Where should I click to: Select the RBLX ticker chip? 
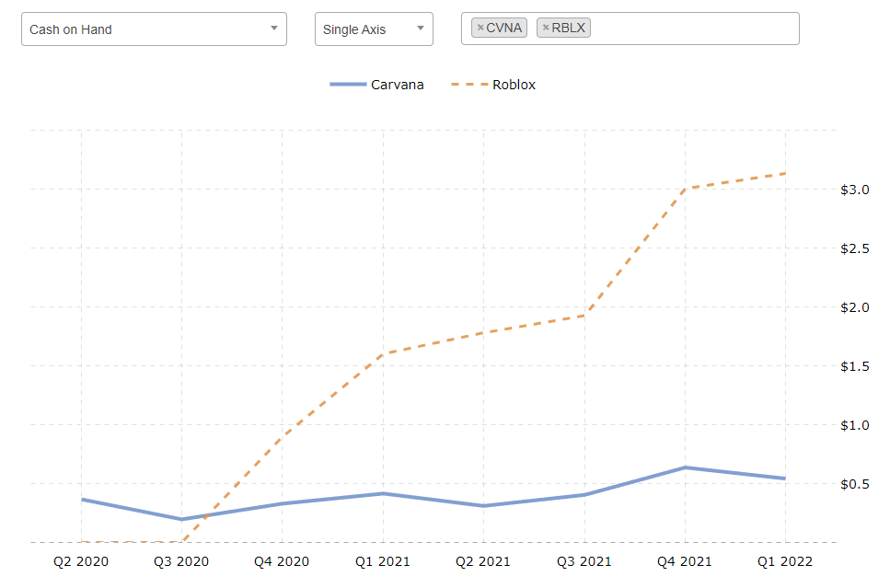(x=564, y=28)
